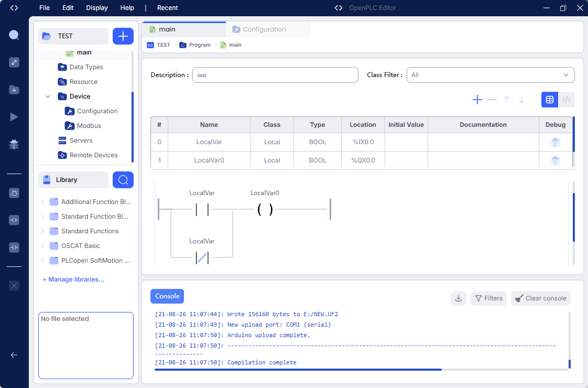The height and width of the screenshot is (388, 588).
Task: Click the OpenPLC logo at top left
Action: tap(14, 8)
